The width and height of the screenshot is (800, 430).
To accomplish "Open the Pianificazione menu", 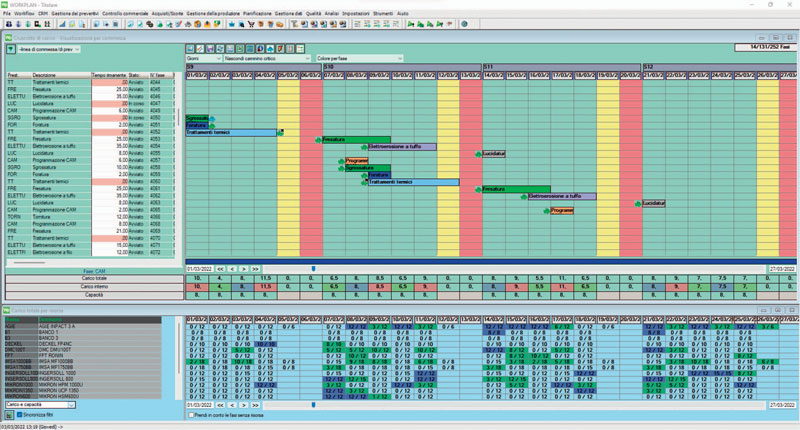I will coord(257,13).
